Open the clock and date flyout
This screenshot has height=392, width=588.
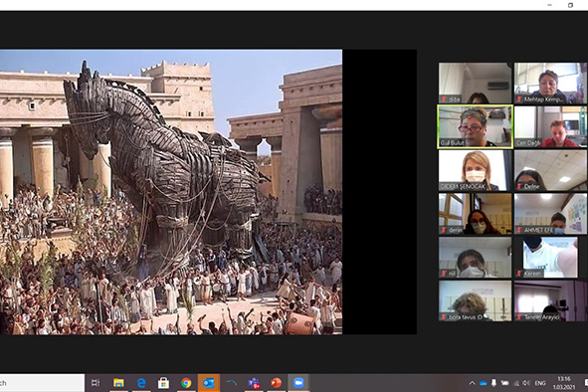point(564,383)
